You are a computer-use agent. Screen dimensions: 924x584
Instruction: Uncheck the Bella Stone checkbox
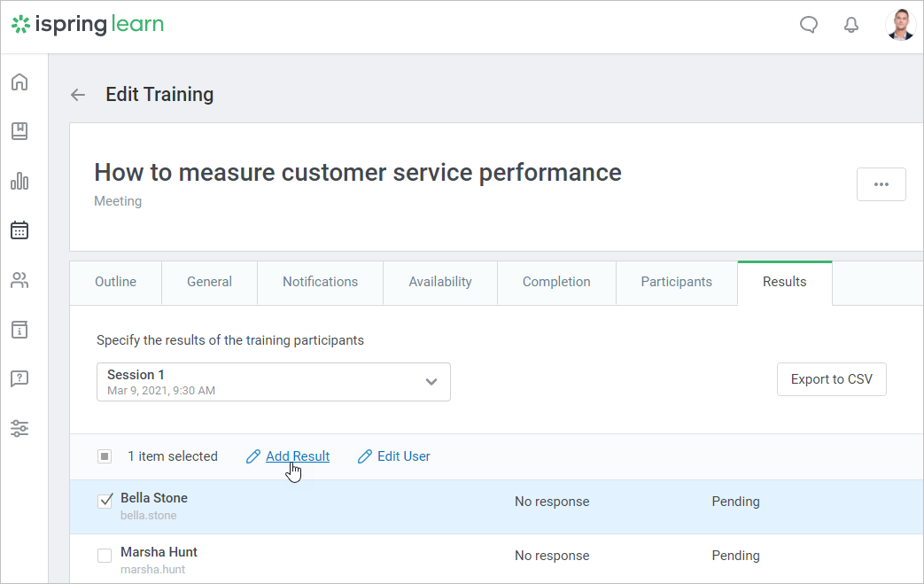tap(105, 502)
